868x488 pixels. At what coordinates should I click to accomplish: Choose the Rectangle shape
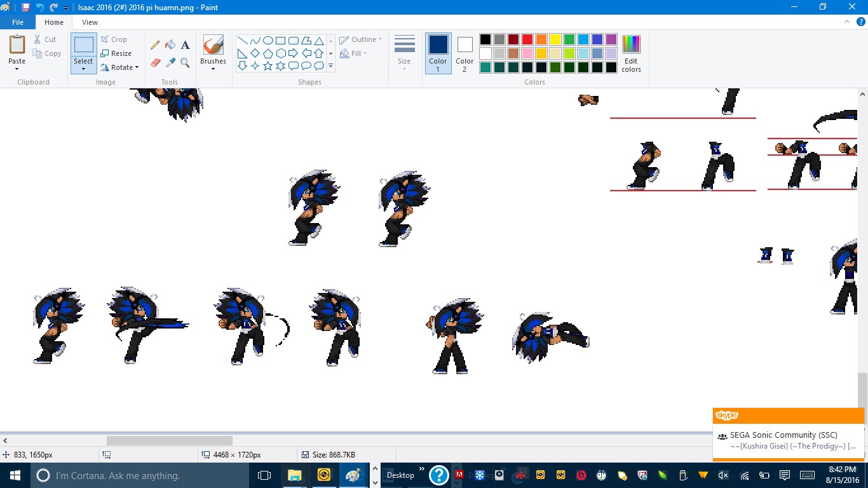(x=280, y=40)
